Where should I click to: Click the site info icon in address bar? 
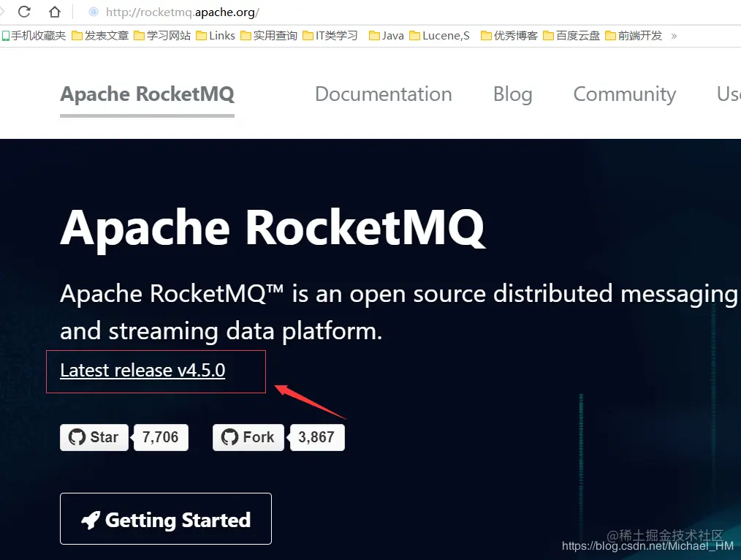[94, 12]
